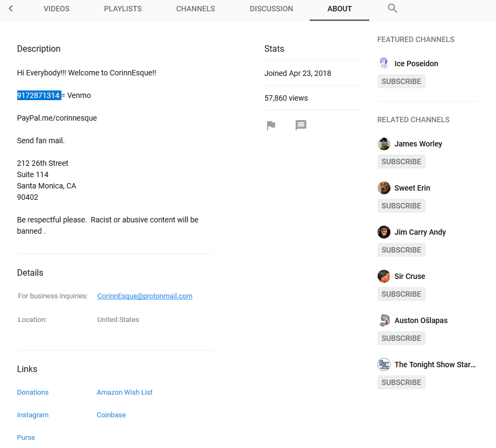Click the United States location value
Image resolution: width=496 pixels, height=448 pixels.
[118, 319]
